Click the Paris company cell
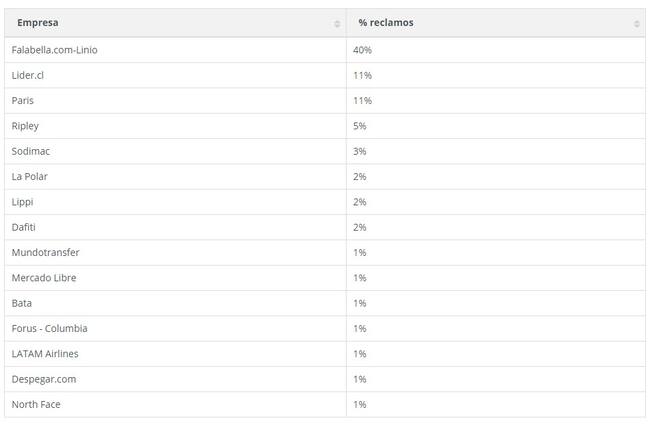Screen dimensions: 650x425 [x=23, y=100]
